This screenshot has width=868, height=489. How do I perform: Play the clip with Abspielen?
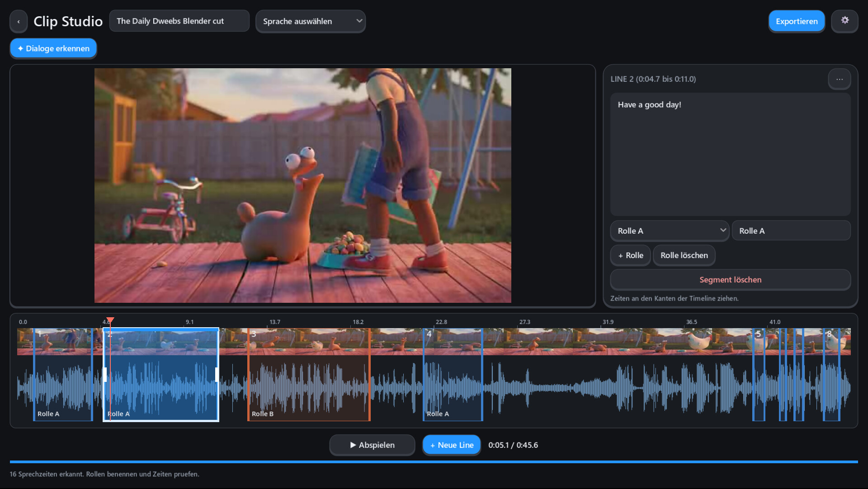click(x=372, y=445)
